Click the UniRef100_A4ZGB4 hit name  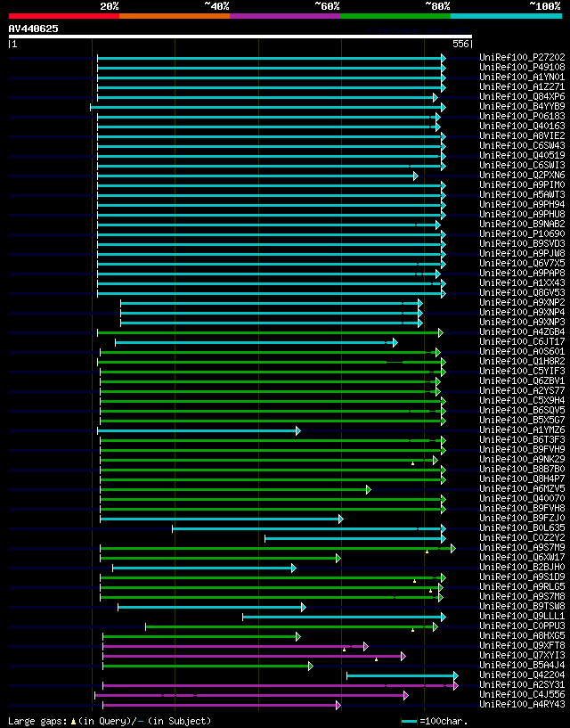pos(522,331)
